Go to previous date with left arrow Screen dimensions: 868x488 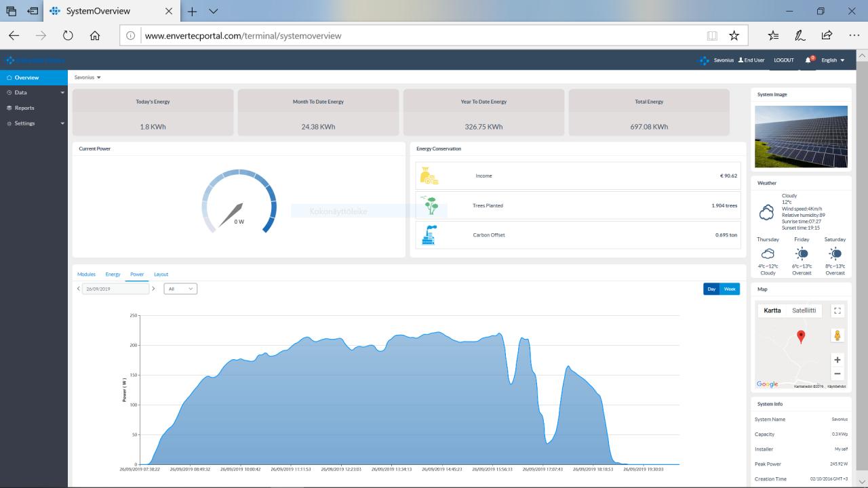coord(79,289)
